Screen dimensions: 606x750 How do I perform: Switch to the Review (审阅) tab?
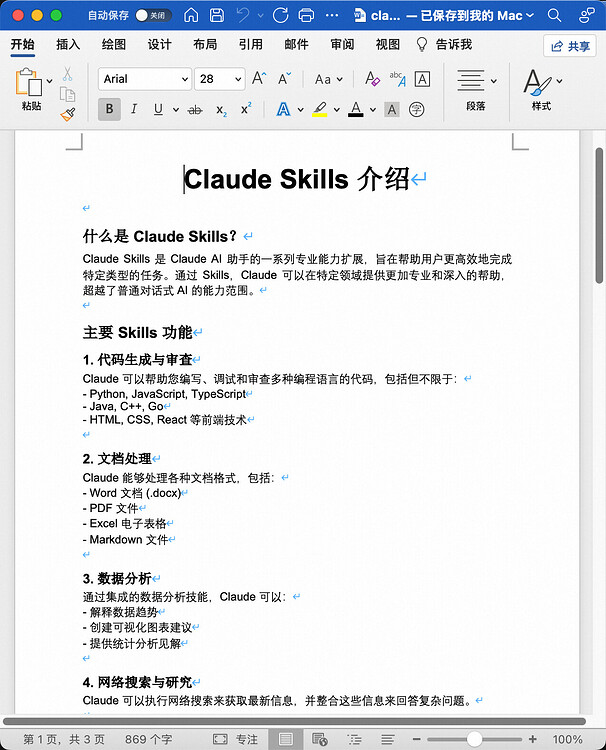coord(342,44)
